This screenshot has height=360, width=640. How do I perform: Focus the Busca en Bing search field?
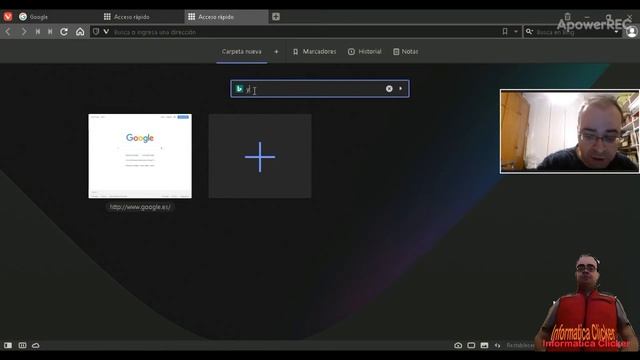pos(573,32)
